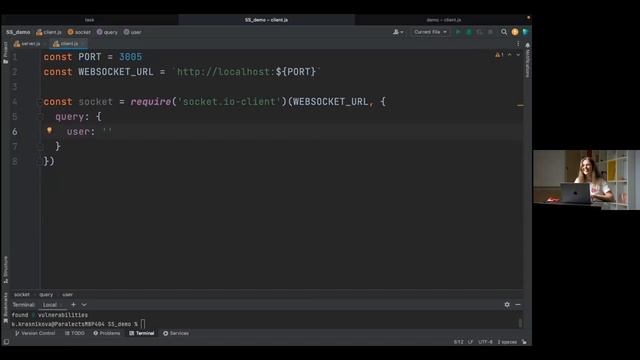Change the line separator LF in the status bar
This screenshot has width=640, height=360.
pyautogui.click(x=470, y=342)
